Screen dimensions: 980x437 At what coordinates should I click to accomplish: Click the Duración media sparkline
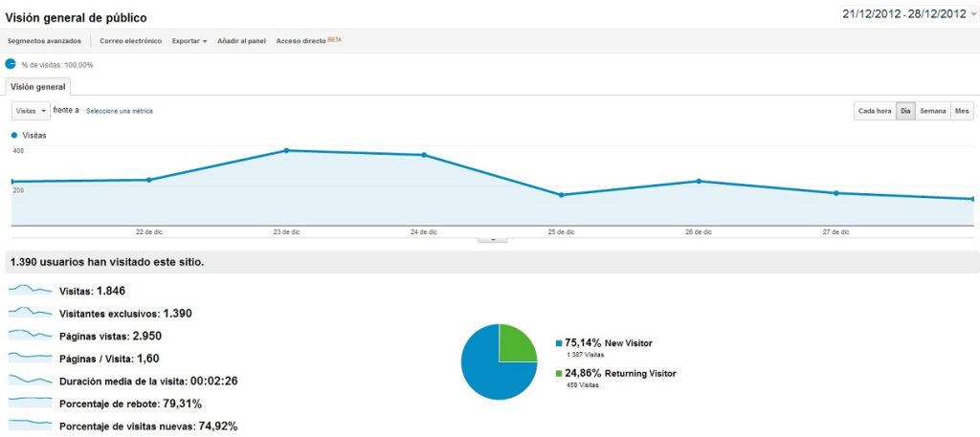[30, 380]
